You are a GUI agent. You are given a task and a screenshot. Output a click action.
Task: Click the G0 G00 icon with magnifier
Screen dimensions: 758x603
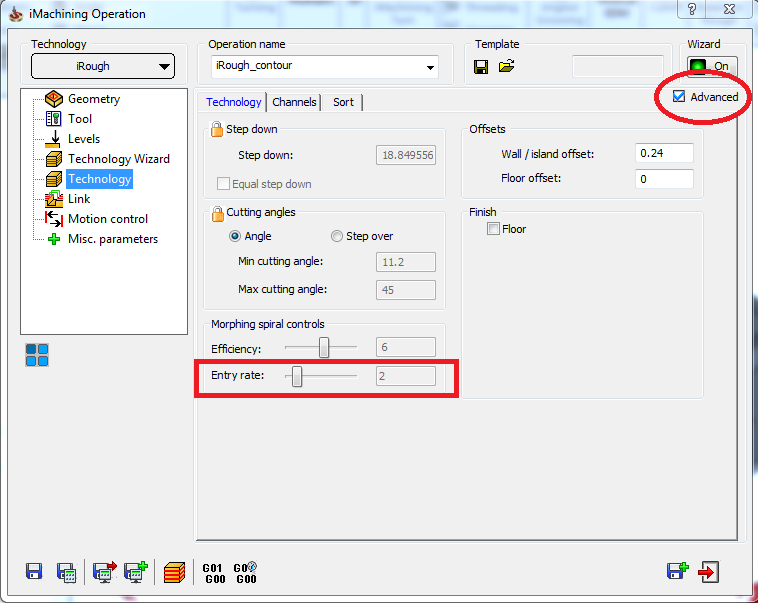click(x=246, y=573)
